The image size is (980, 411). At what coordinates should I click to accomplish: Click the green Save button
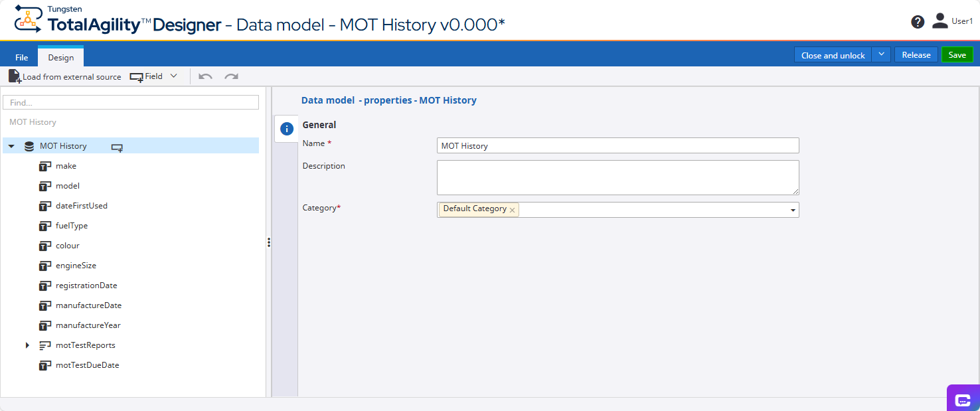(x=957, y=54)
